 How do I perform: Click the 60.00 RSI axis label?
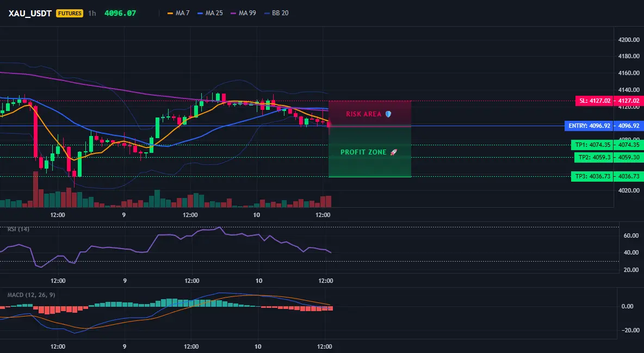pos(631,236)
